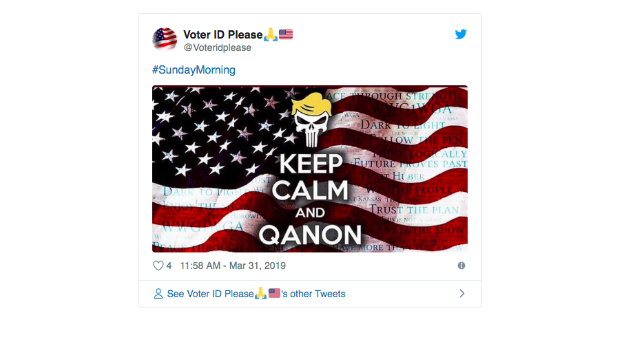Open the 11:58 AM - Mar 31, 2019 timestamp

233,266
